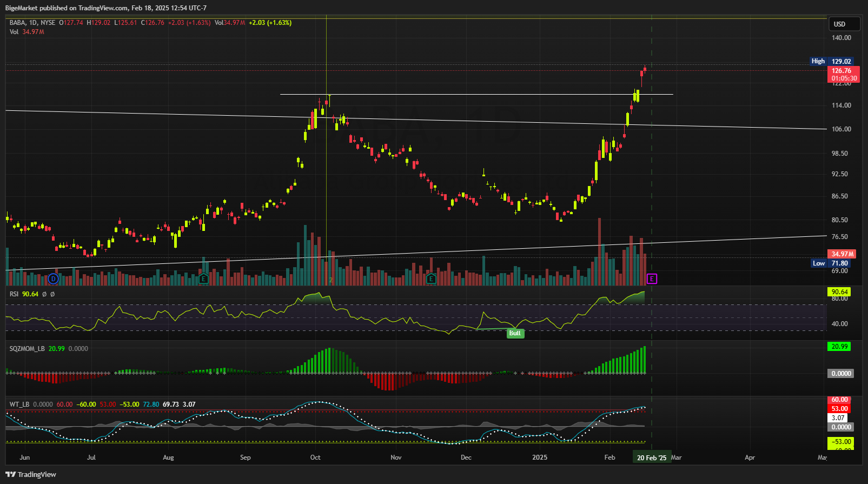Click the yellow -53.00 WaveTrend level label
The image size is (868, 484).
tap(841, 442)
